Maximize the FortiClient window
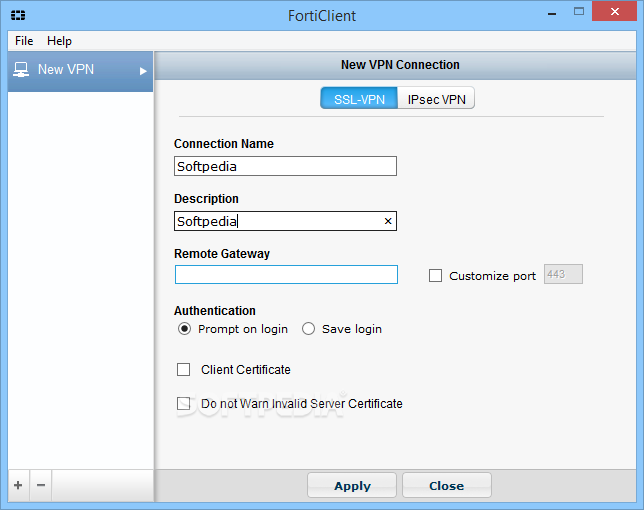Image resolution: width=644 pixels, height=510 pixels. 579,11
